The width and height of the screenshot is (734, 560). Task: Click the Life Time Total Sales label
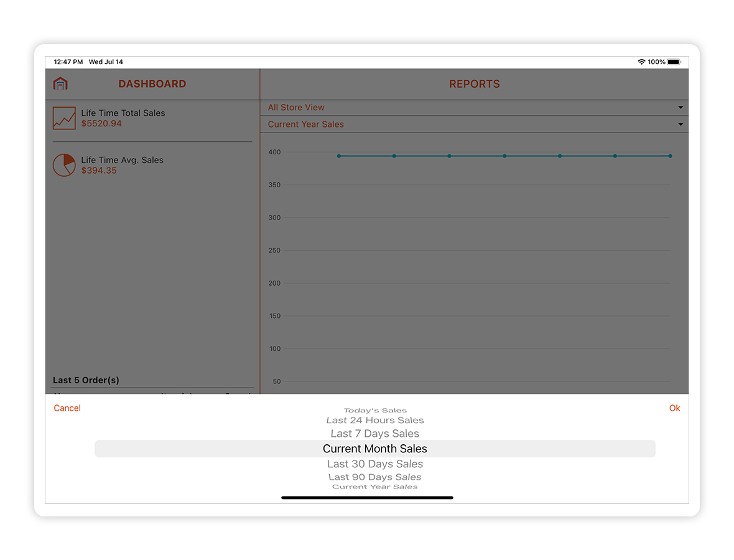[x=123, y=113]
